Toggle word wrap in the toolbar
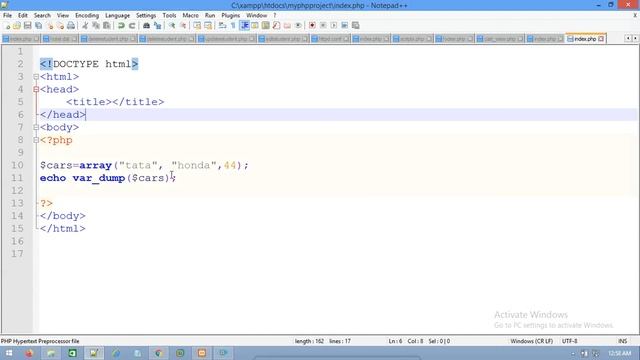Screen dimensions: 640x360 (x=222, y=26)
